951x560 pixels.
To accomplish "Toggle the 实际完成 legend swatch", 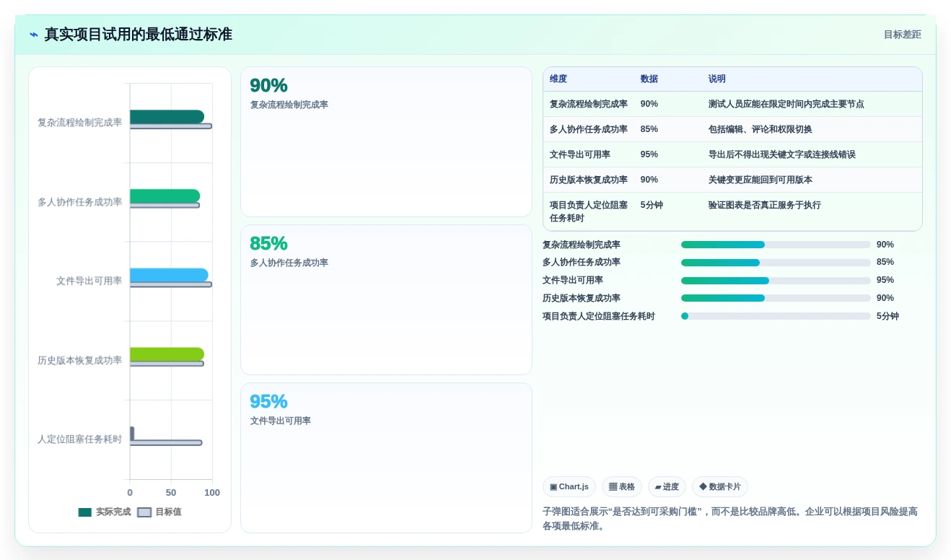I will (85, 512).
